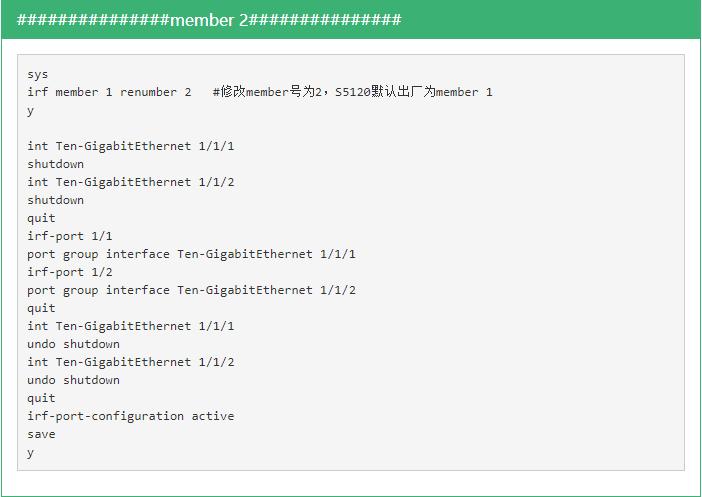Click the Chinese comment about S5120 default member
This screenshot has width=702, height=497.
pyautogui.click(x=352, y=92)
